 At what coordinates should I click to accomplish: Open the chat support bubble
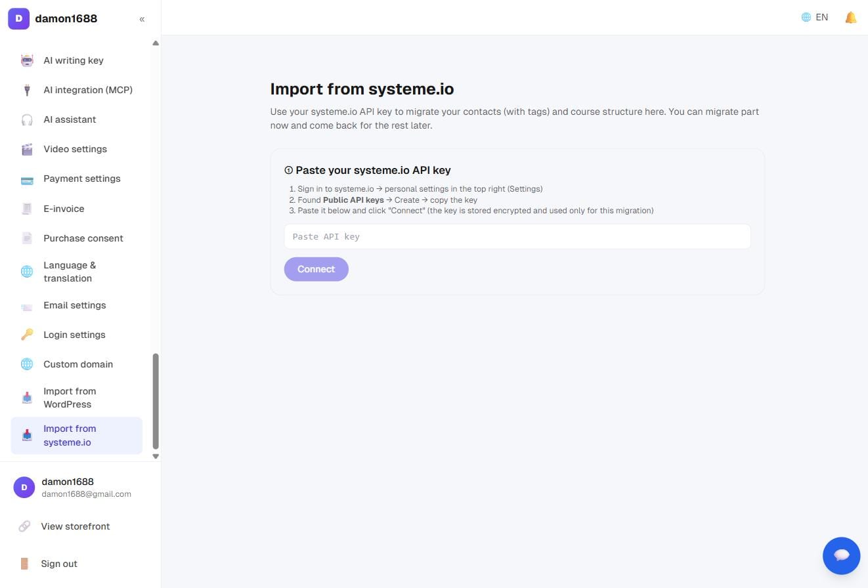[842, 556]
